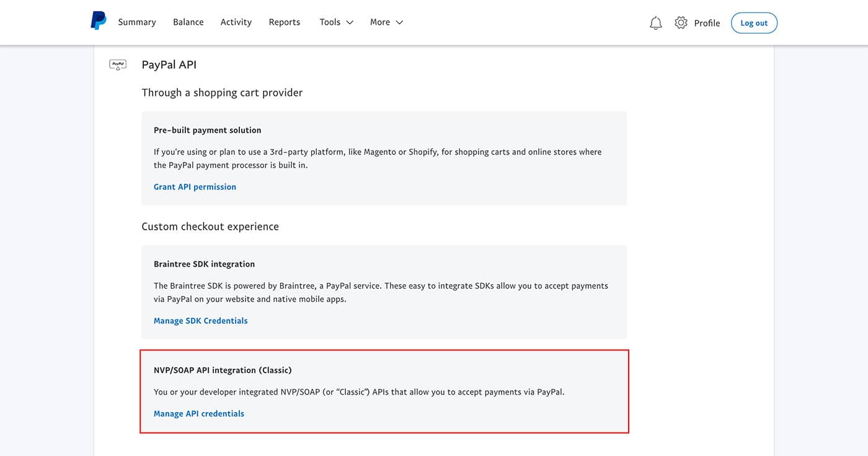The height and width of the screenshot is (456, 868).
Task: Click the Braintree SDK integration title
Action: [204, 264]
